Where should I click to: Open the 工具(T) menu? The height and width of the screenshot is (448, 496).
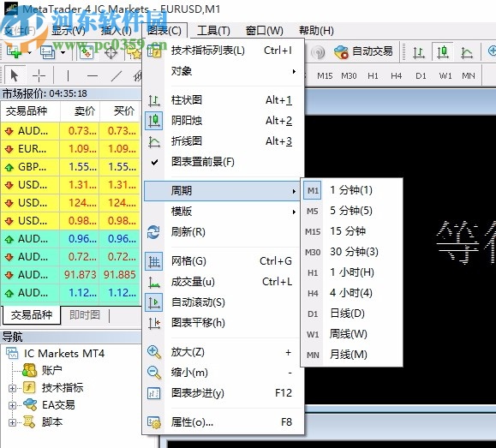click(x=213, y=31)
